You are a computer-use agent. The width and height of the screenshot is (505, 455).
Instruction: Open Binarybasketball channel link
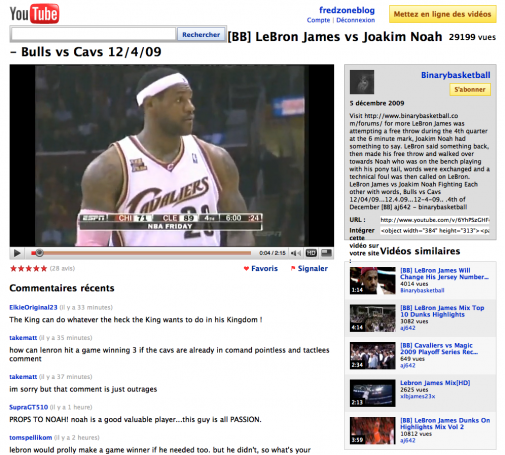click(x=455, y=75)
